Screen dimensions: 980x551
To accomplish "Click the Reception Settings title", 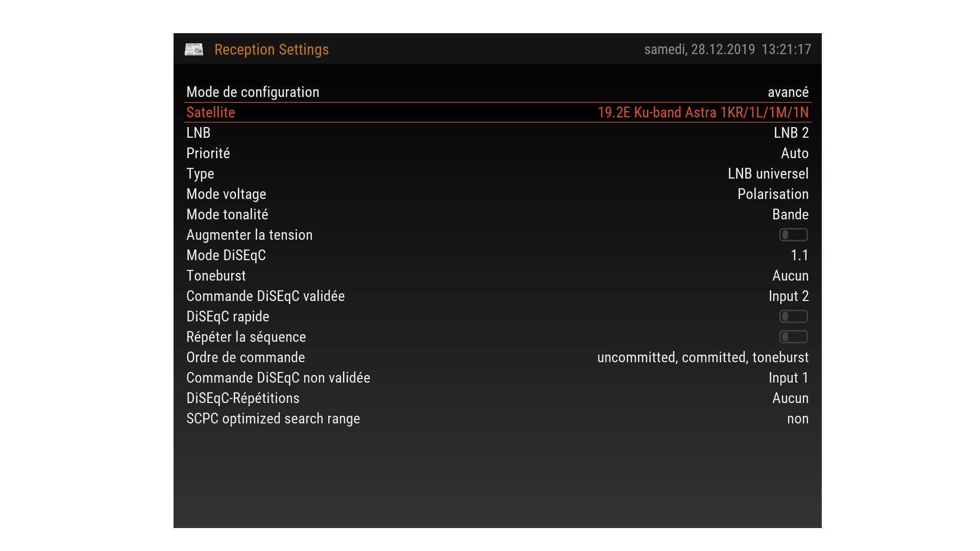I will tap(272, 49).
